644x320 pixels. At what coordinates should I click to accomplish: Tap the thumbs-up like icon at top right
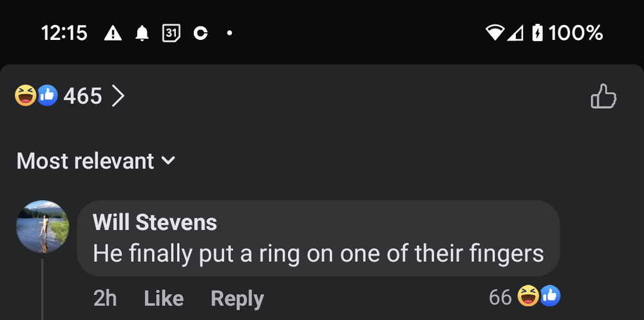click(x=603, y=97)
